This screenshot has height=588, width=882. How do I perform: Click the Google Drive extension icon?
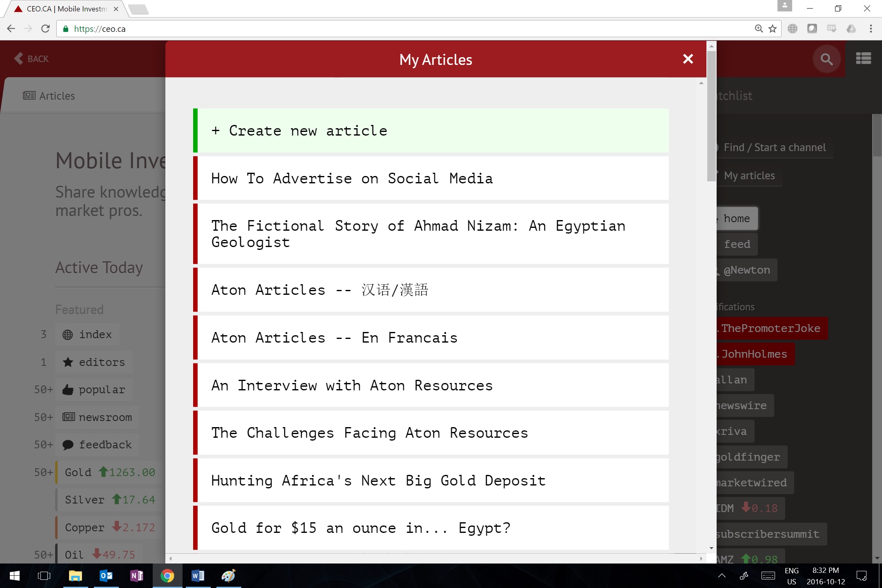851,29
